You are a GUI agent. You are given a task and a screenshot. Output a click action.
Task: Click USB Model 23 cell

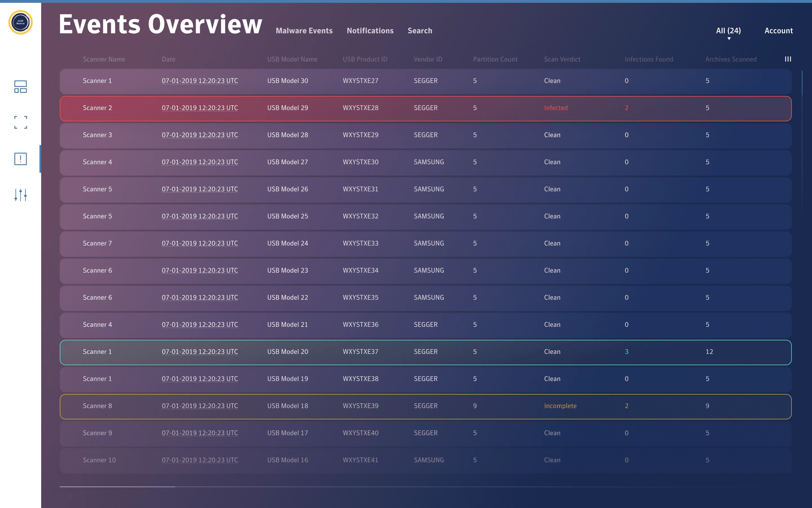pyautogui.click(x=288, y=270)
